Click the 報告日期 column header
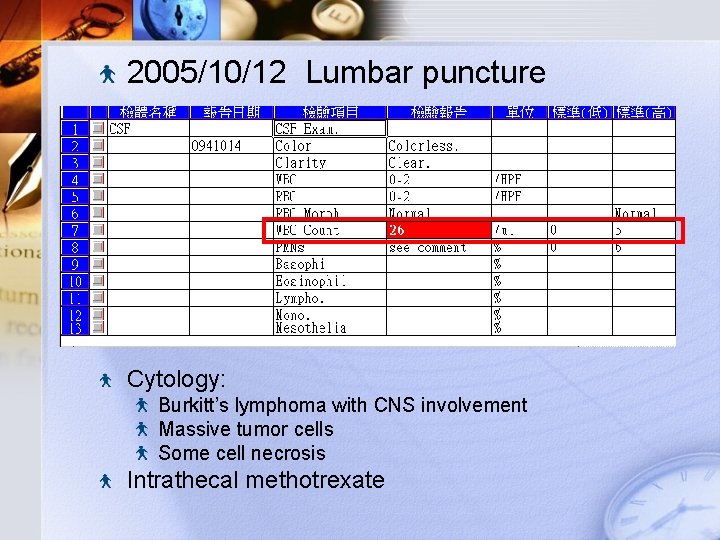Viewport: 720px width, 540px height. (231, 112)
